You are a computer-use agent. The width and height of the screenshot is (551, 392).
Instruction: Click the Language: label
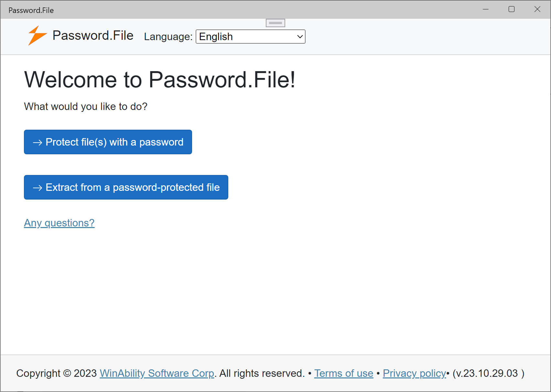168,37
